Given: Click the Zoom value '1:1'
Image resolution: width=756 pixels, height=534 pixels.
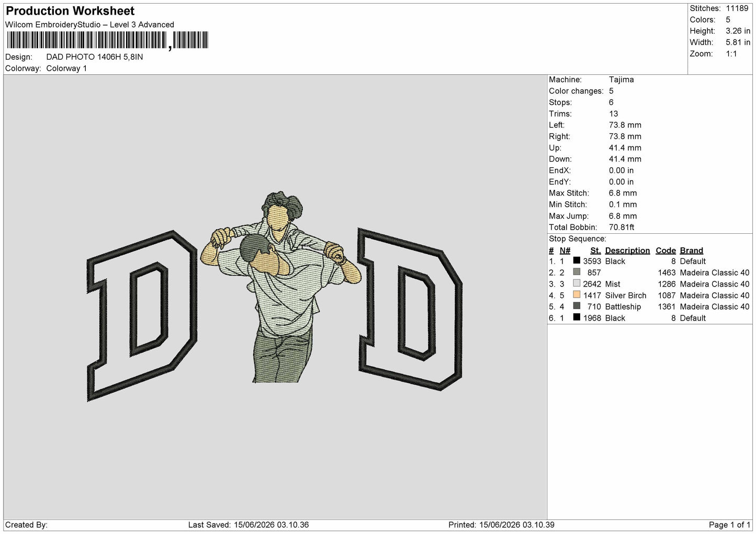Looking at the screenshot, I should click(x=731, y=54).
